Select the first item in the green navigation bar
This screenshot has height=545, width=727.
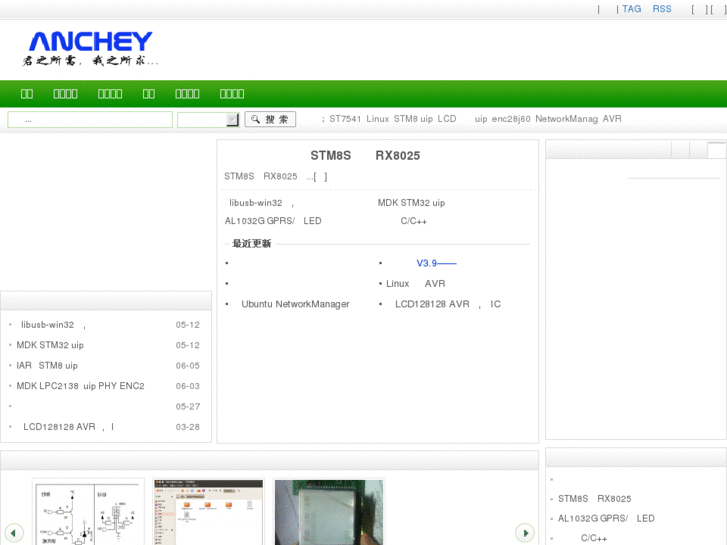[27, 94]
